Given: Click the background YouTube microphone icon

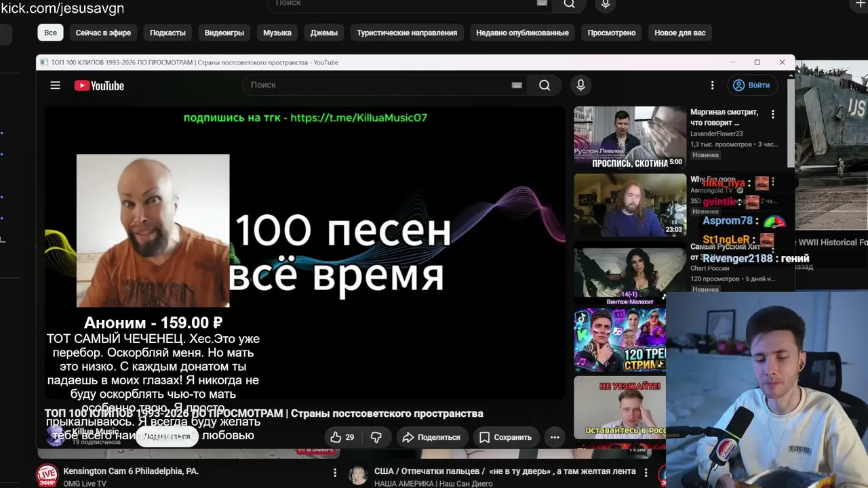Looking at the screenshot, I should tap(606, 4).
